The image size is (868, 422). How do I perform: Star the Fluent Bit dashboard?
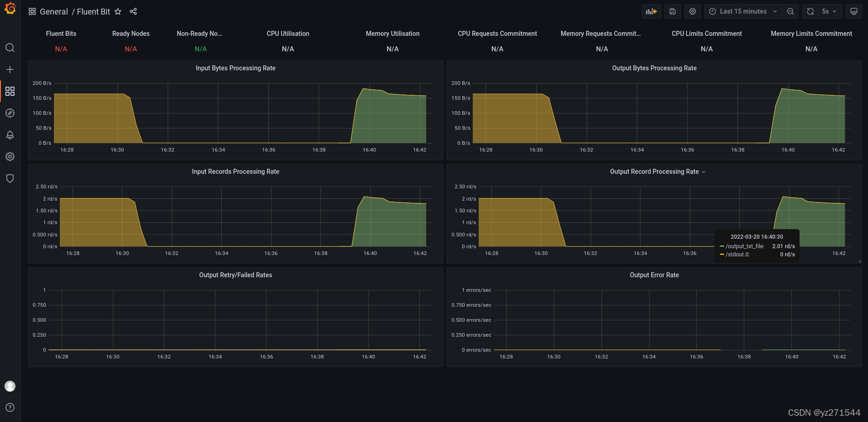pos(118,12)
